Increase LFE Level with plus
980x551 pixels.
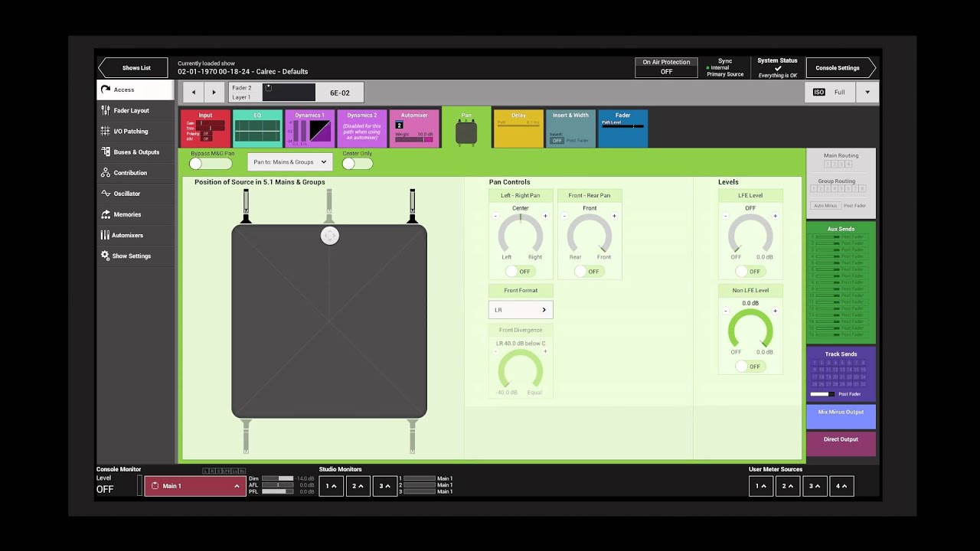(775, 216)
